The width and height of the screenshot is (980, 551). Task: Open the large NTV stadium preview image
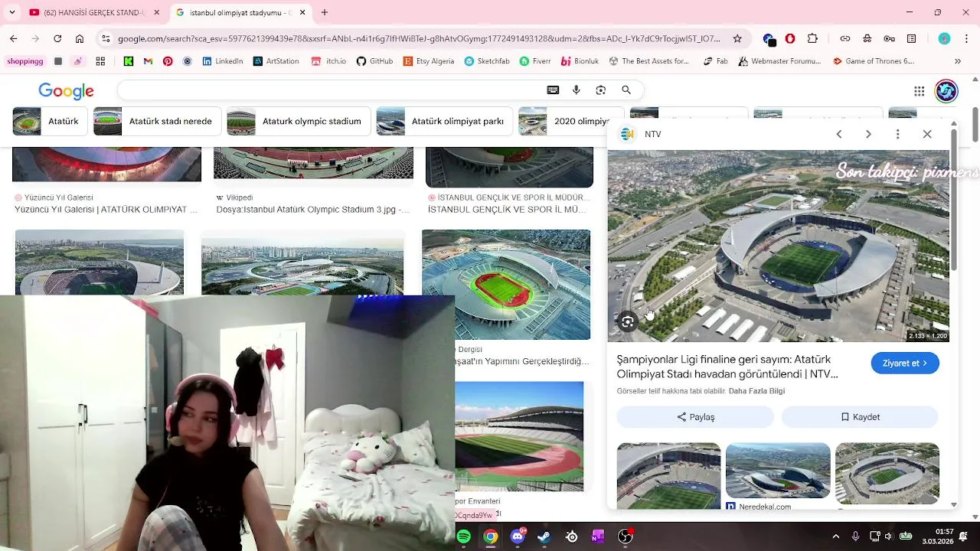coord(779,246)
